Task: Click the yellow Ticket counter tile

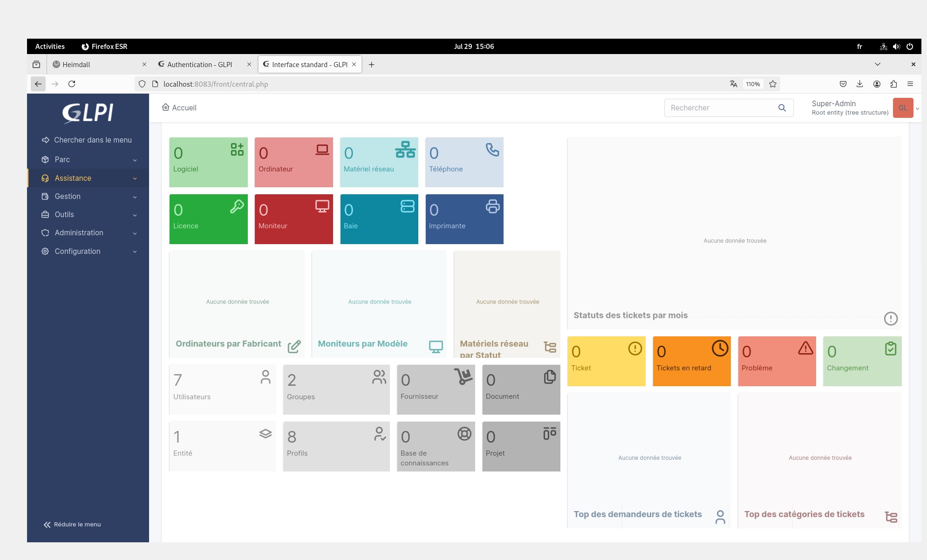Action: (x=606, y=361)
